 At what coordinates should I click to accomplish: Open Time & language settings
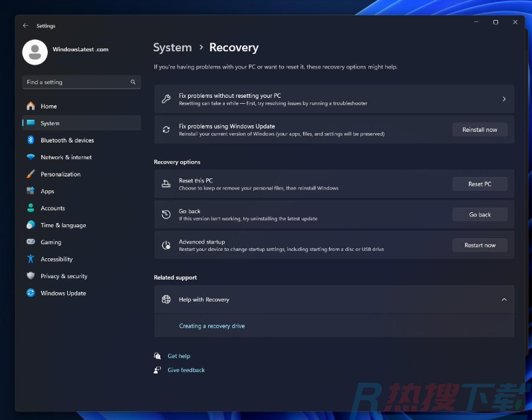pos(81,225)
